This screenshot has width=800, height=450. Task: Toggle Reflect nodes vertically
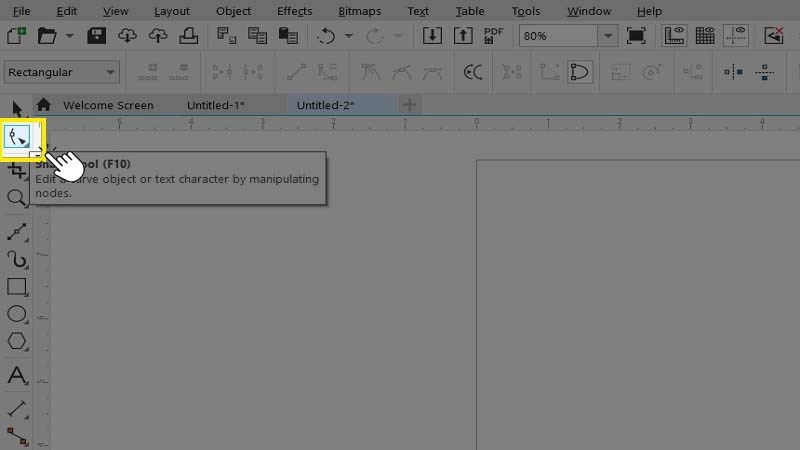pyautogui.click(x=764, y=72)
